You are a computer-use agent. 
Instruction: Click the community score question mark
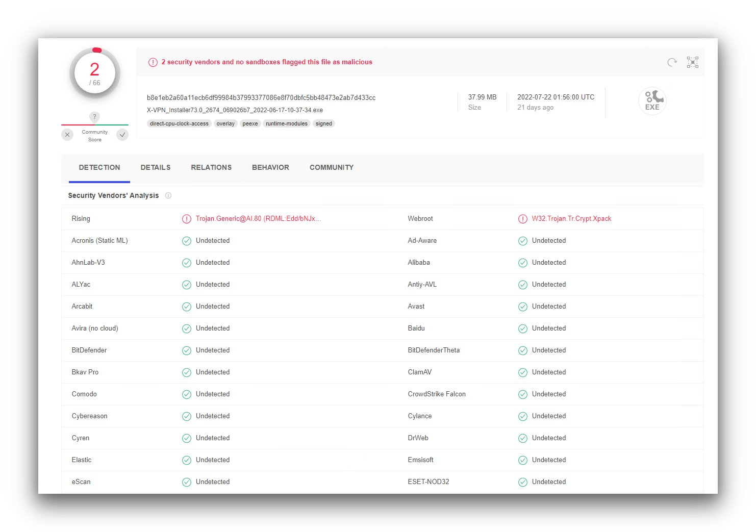click(x=94, y=117)
